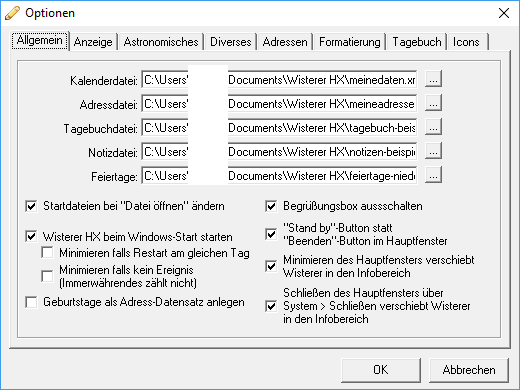The image size is (520, 390).
Task: Select the Tagebuch tab
Action: pyautogui.click(x=417, y=42)
